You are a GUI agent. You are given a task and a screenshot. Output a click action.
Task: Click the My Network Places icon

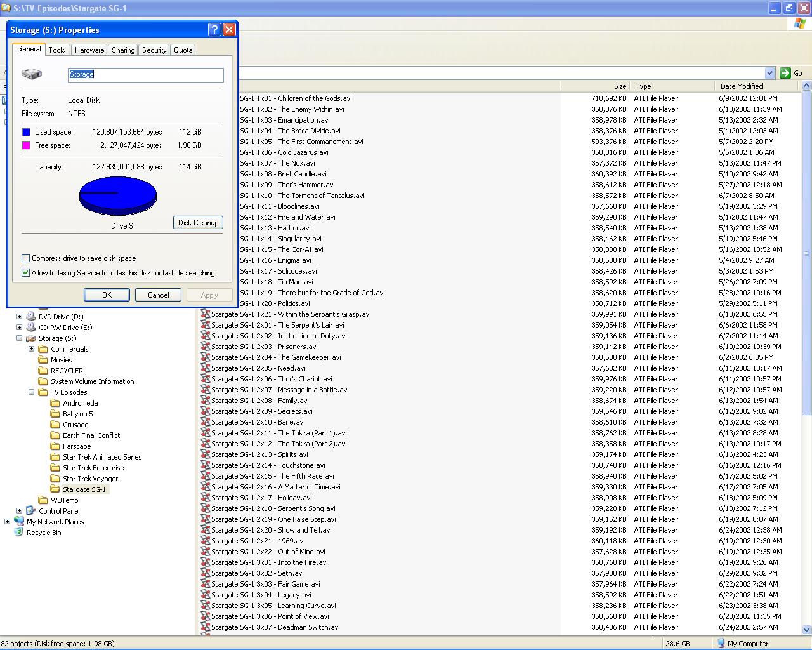(19, 521)
